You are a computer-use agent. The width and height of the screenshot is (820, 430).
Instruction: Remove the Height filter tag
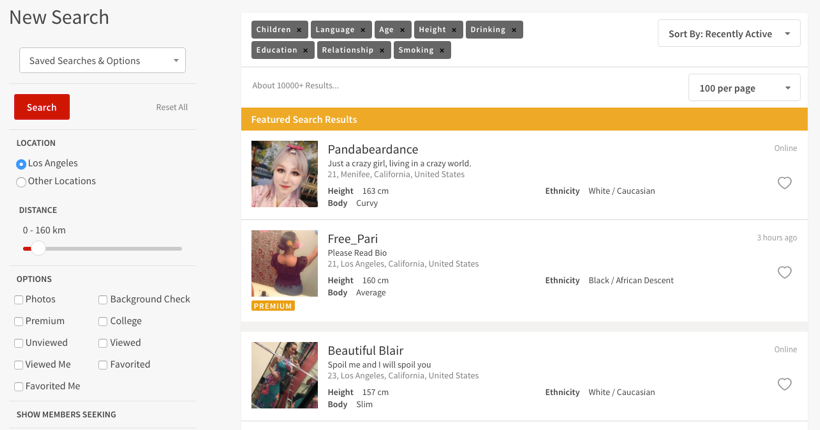pyautogui.click(x=454, y=30)
